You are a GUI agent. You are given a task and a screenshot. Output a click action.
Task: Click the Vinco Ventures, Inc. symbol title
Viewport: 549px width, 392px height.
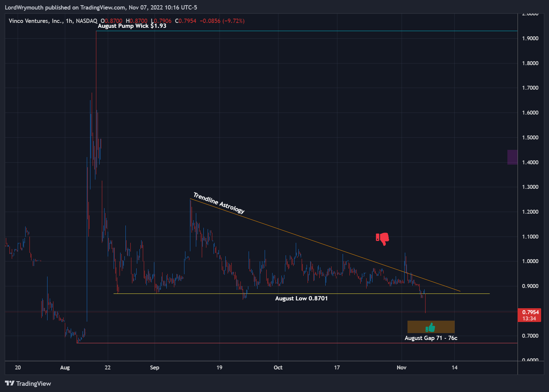click(x=36, y=21)
